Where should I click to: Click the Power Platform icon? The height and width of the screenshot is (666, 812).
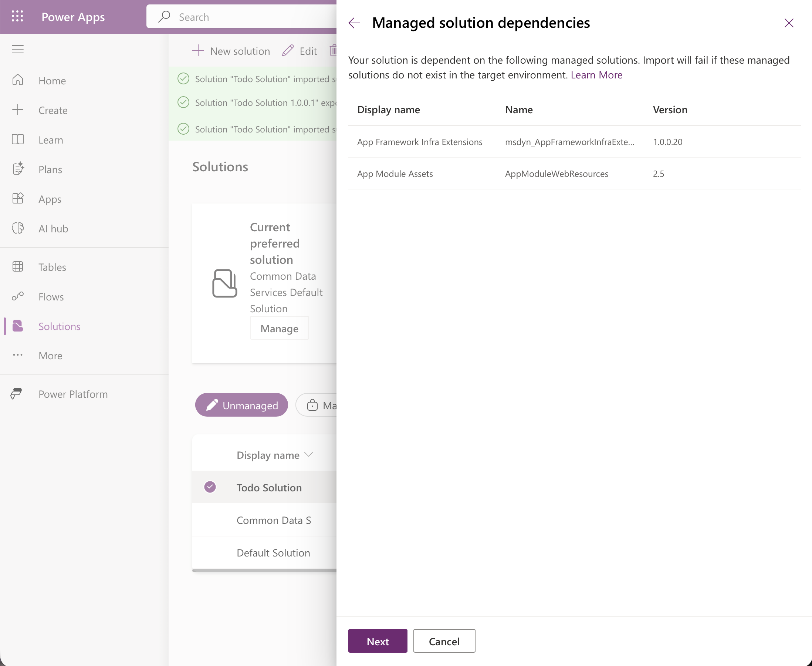click(17, 394)
